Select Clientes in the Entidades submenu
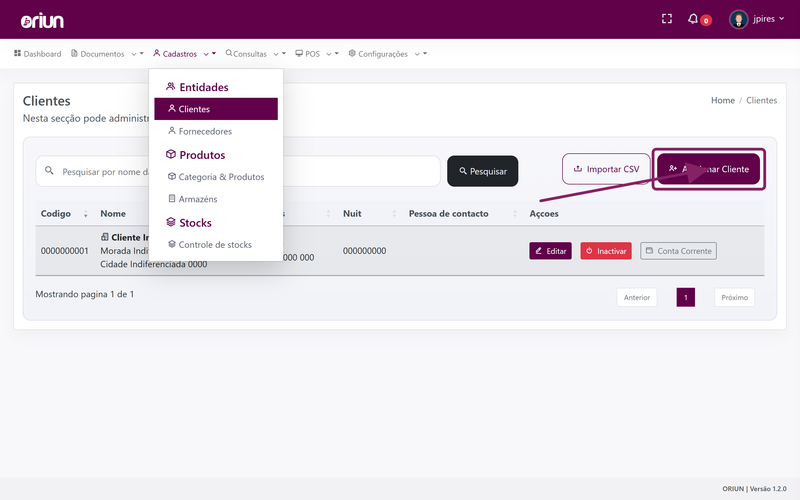Screen dimensions: 800x500 coord(216,109)
